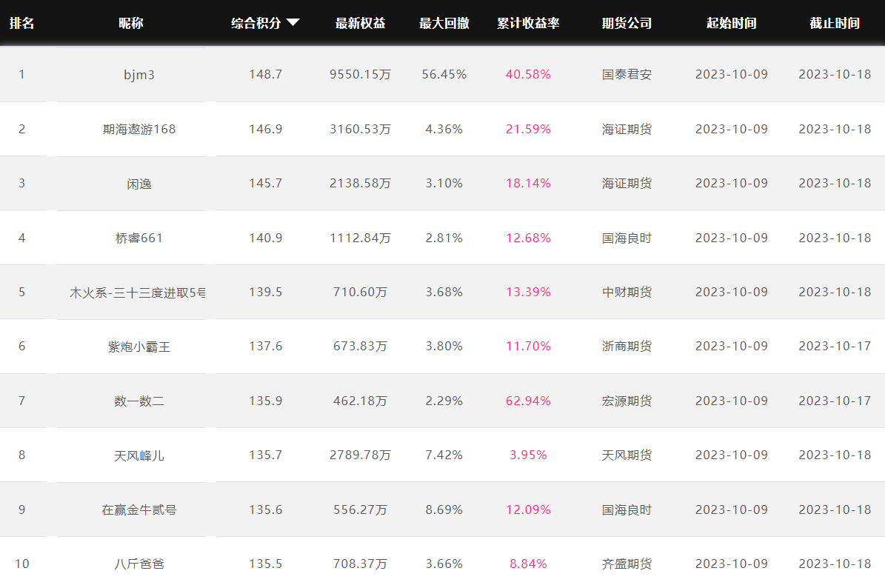Image resolution: width=885 pixels, height=588 pixels.
Task: Select start date of bjm3 row
Action: (x=732, y=75)
